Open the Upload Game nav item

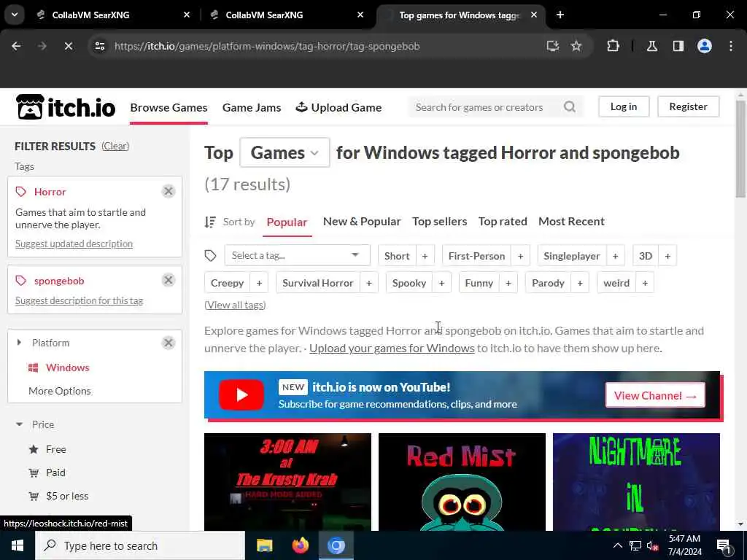coord(338,108)
